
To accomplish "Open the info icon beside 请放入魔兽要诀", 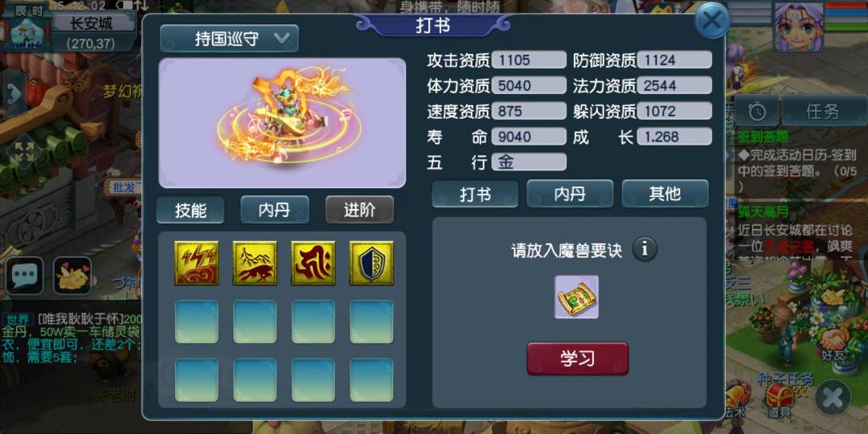I will coord(645,249).
